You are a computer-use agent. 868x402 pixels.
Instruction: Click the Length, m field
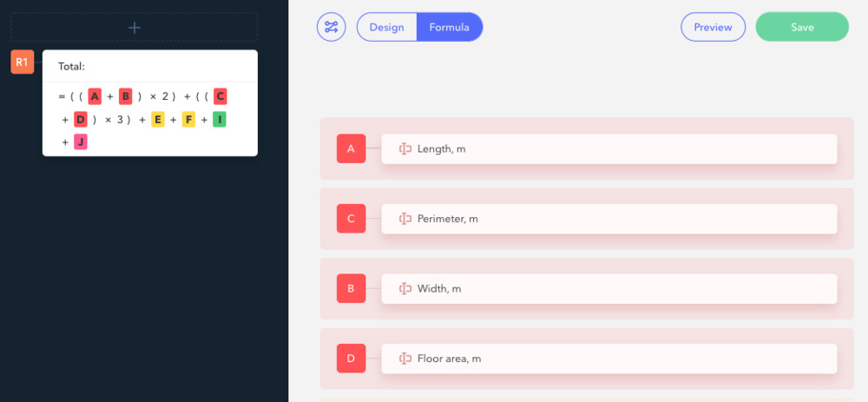[609, 149]
